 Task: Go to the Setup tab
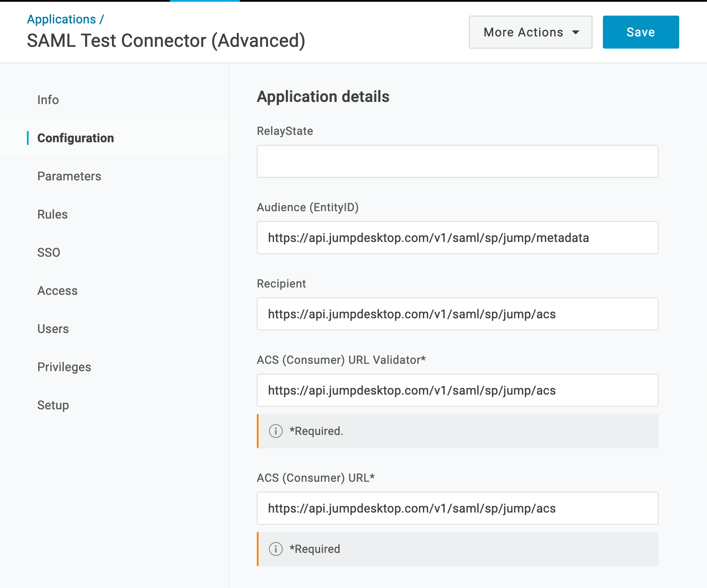53,405
